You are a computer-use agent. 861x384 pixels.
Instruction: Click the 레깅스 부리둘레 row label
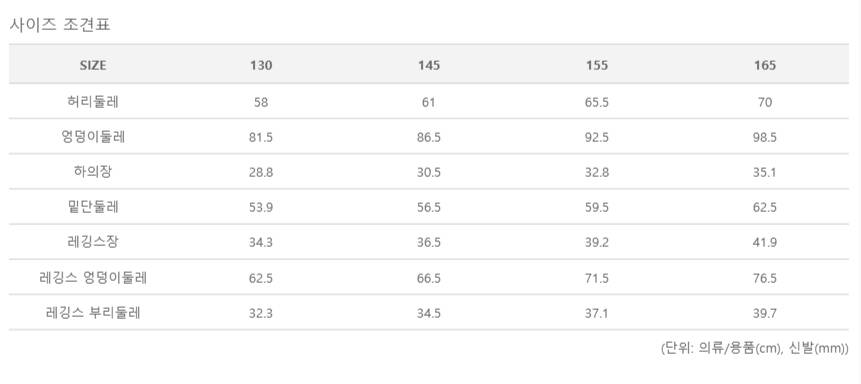[93, 313]
